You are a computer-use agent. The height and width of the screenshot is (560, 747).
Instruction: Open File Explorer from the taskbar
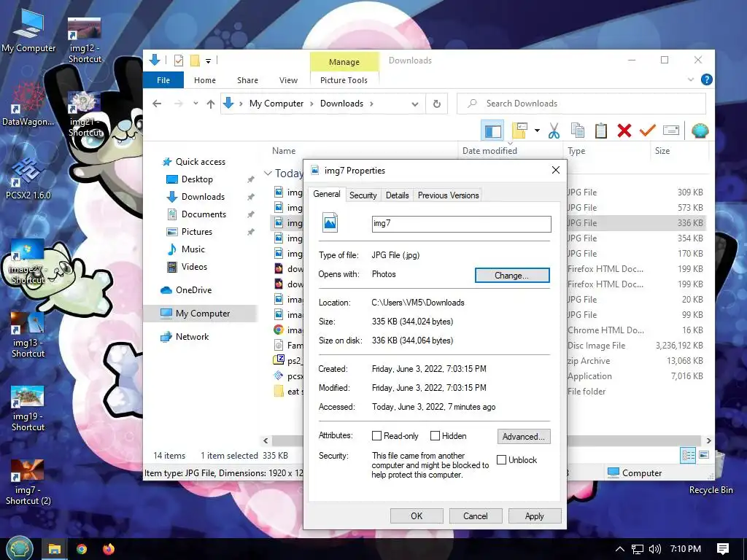coord(54,549)
